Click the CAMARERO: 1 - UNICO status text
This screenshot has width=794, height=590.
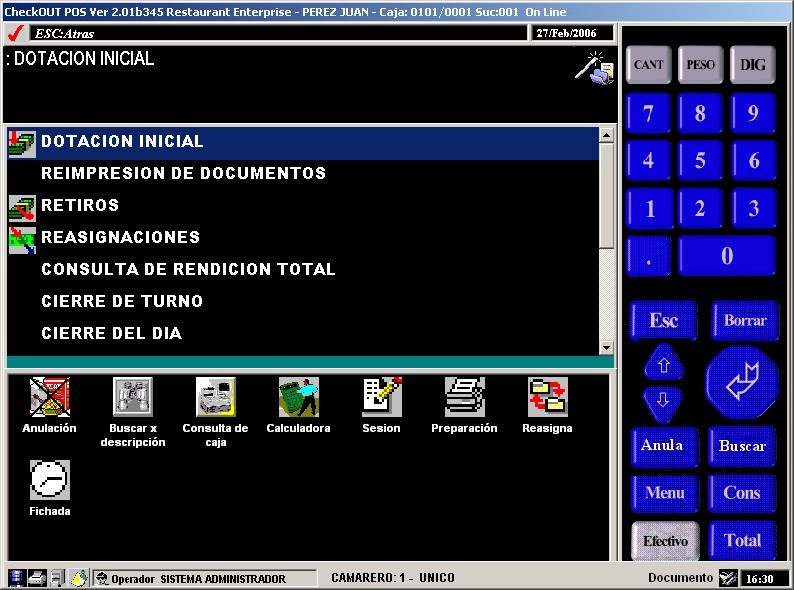(392, 578)
